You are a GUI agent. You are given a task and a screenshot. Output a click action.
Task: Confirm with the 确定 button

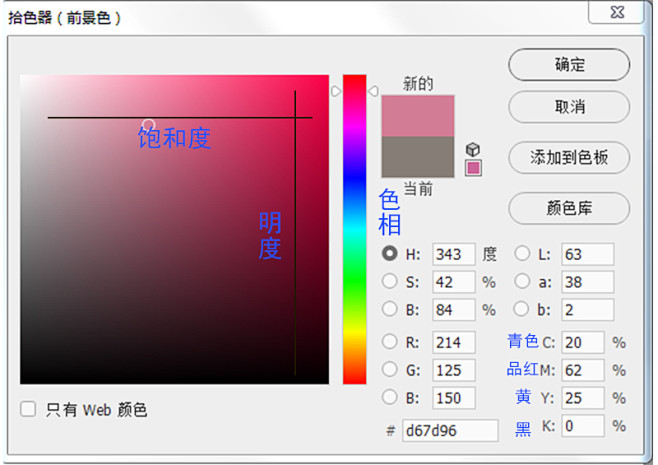click(x=569, y=65)
